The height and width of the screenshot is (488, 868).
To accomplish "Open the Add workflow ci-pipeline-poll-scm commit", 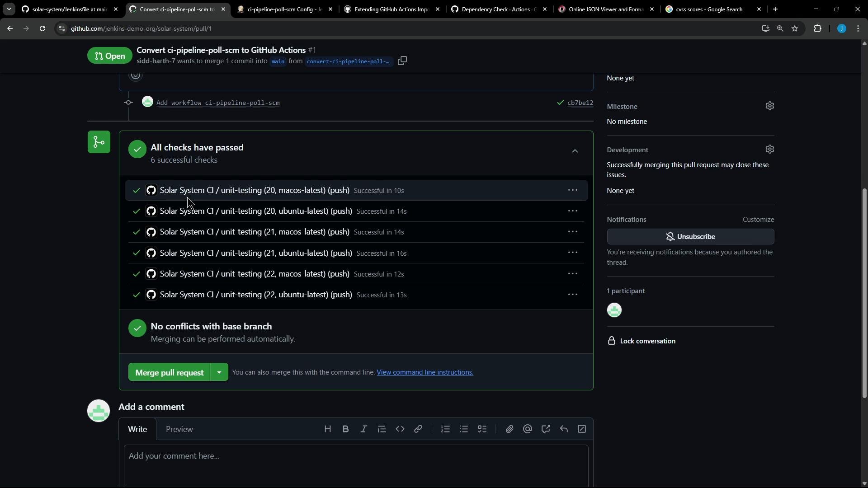I will pos(218,103).
